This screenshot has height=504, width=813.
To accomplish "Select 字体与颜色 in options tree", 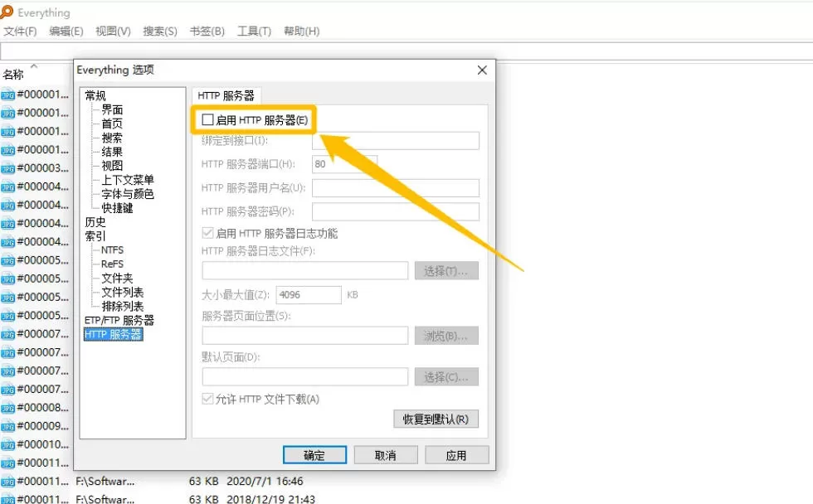I will (128, 194).
